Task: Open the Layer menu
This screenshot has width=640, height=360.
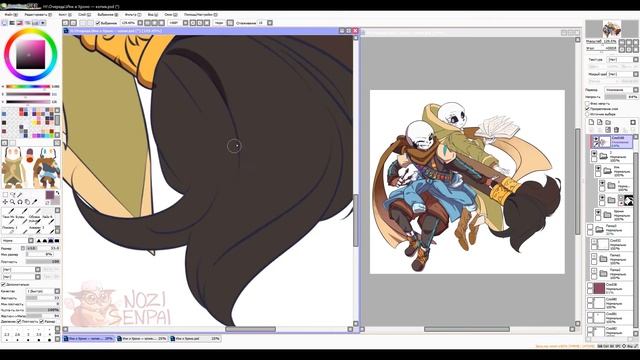Action: pyautogui.click(x=83, y=15)
